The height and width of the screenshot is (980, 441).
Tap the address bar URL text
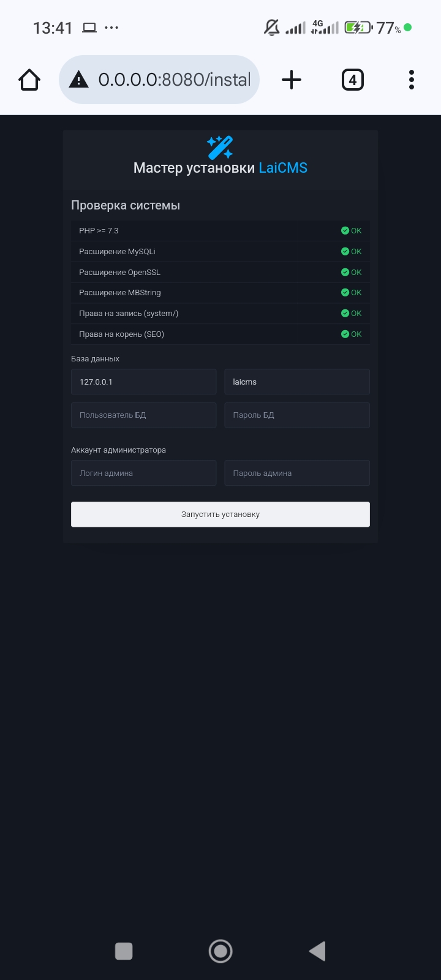175,80
